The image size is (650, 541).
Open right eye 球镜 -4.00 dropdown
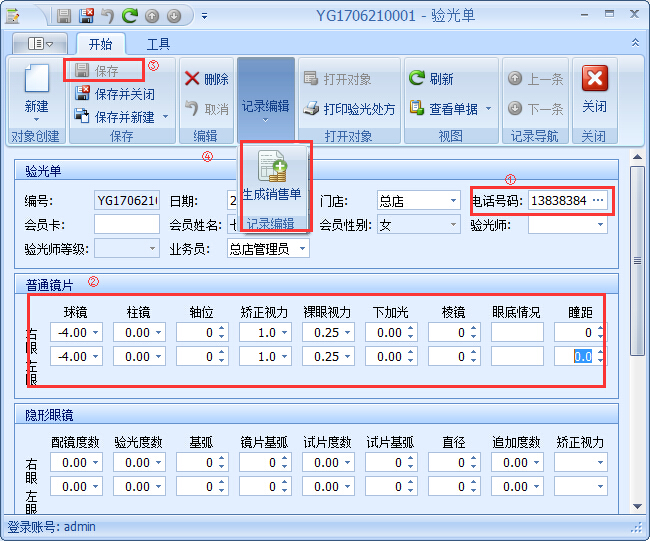[96, 332]
